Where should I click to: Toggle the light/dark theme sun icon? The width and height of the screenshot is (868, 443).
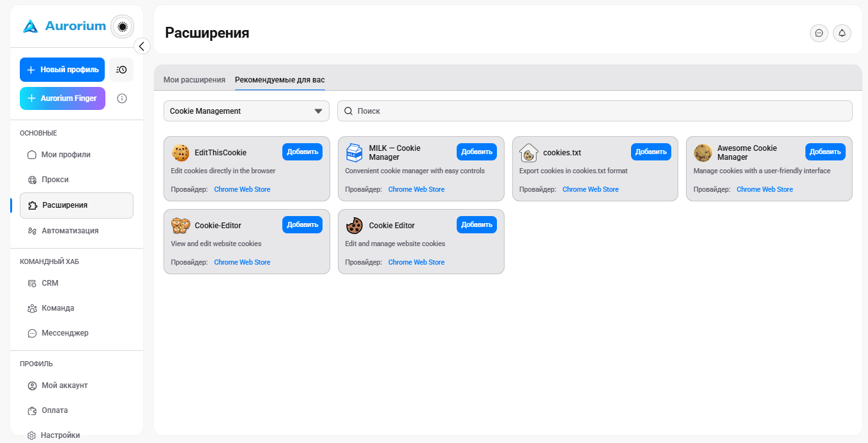coord(123,26)
